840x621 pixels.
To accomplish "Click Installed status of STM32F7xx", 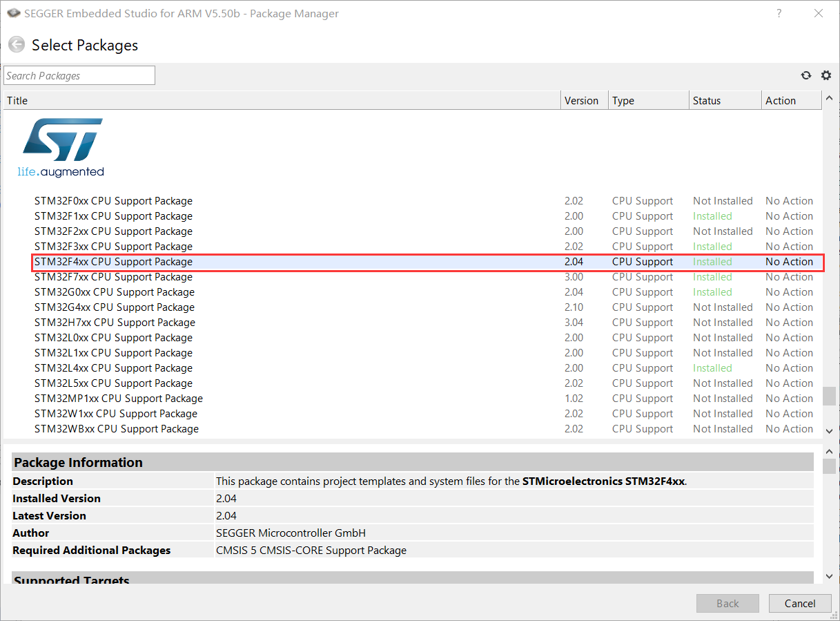I will [x=712, y=277].
